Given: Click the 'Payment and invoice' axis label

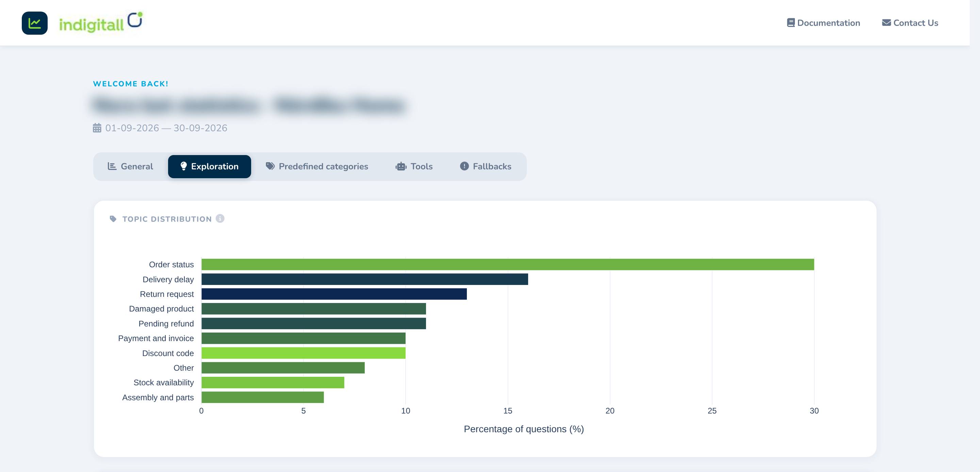Looking at the screenshot, I should (156, 338).
